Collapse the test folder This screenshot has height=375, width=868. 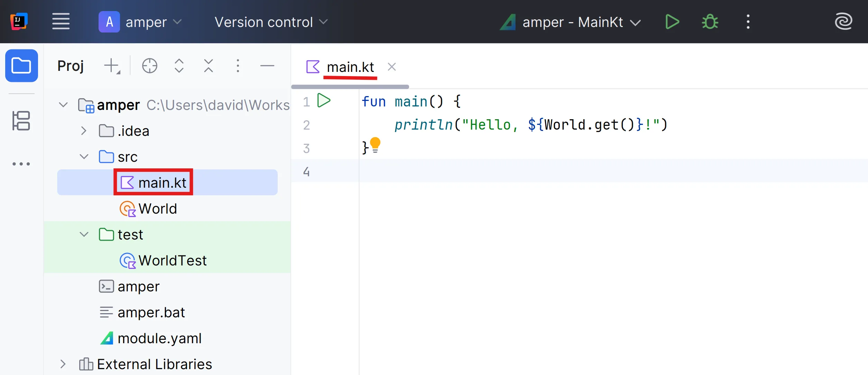click(84, 234)
